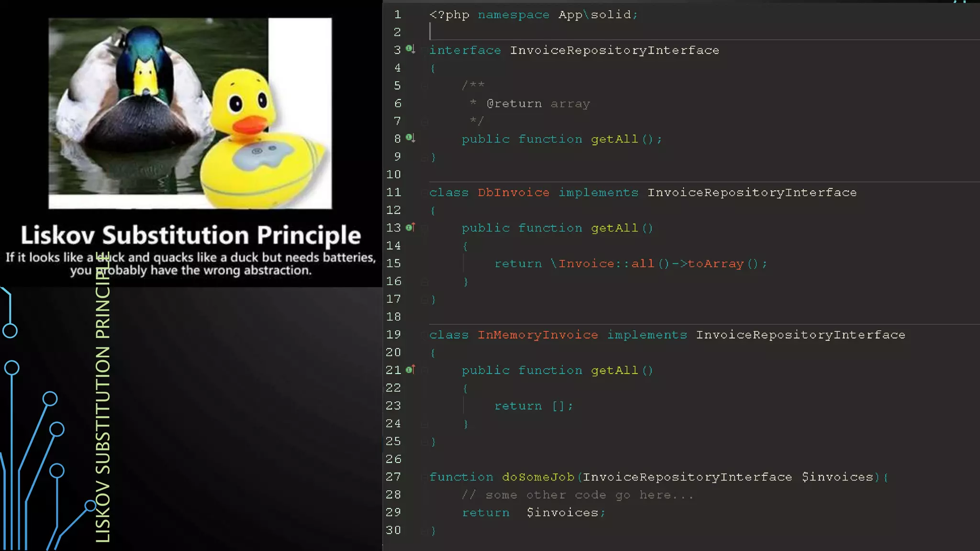980x551 pixels.
Task: Click the DbInvoice class name
Action: (x=513, y=193)
